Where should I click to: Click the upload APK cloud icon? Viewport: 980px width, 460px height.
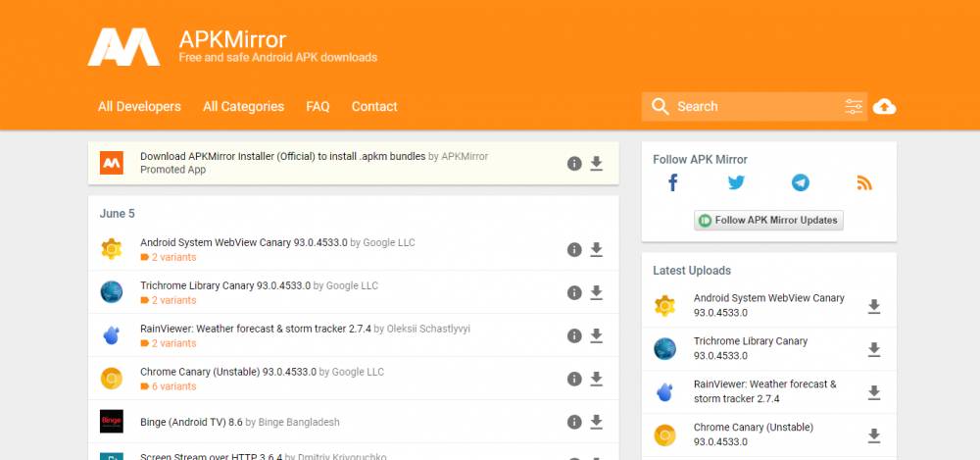point(884,106)
